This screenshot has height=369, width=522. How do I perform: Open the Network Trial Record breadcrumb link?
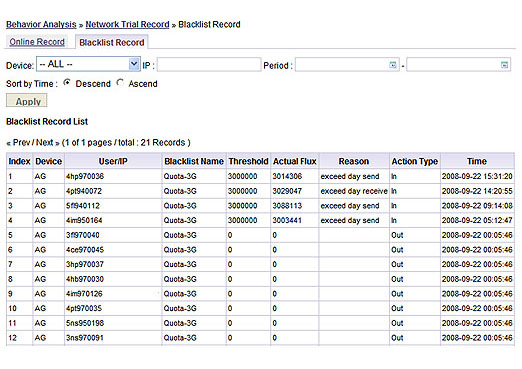pos(127,24)
